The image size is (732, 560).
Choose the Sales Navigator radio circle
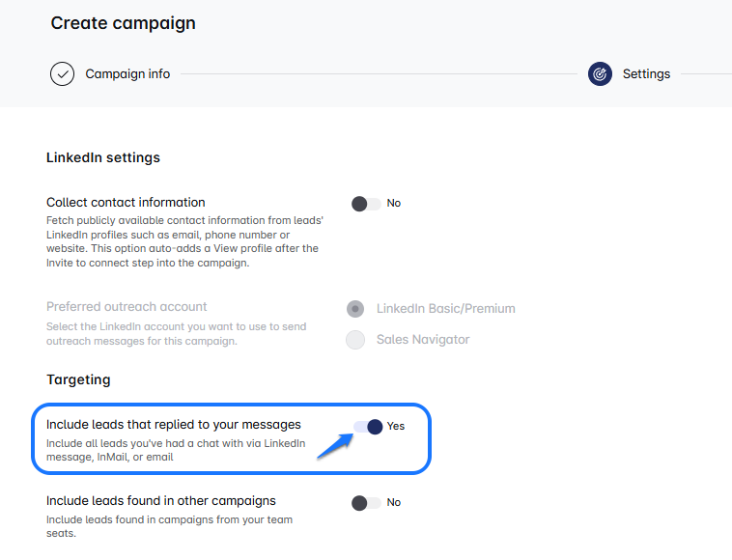[355, 340]
